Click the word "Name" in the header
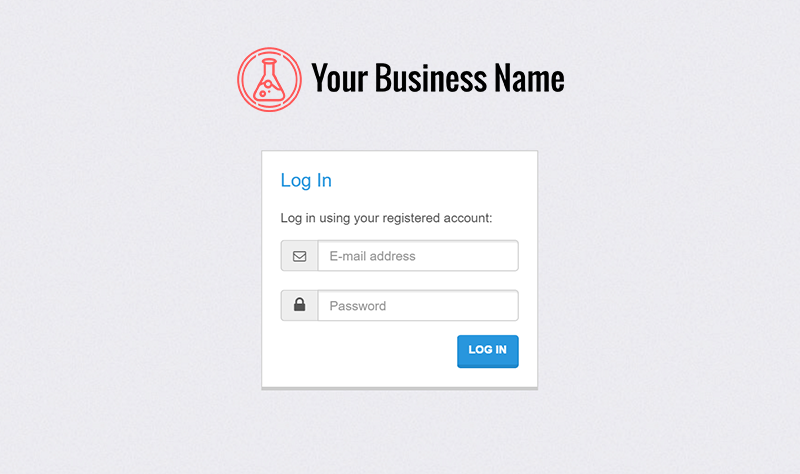Image resolution: width=800 pixels, height=474 pixels. 529,78
